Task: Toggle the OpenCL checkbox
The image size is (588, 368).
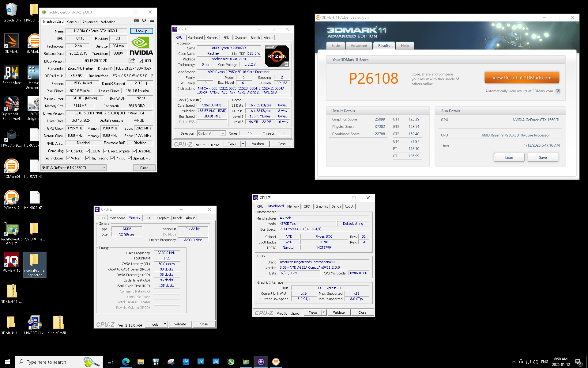Action: [68, 151]
